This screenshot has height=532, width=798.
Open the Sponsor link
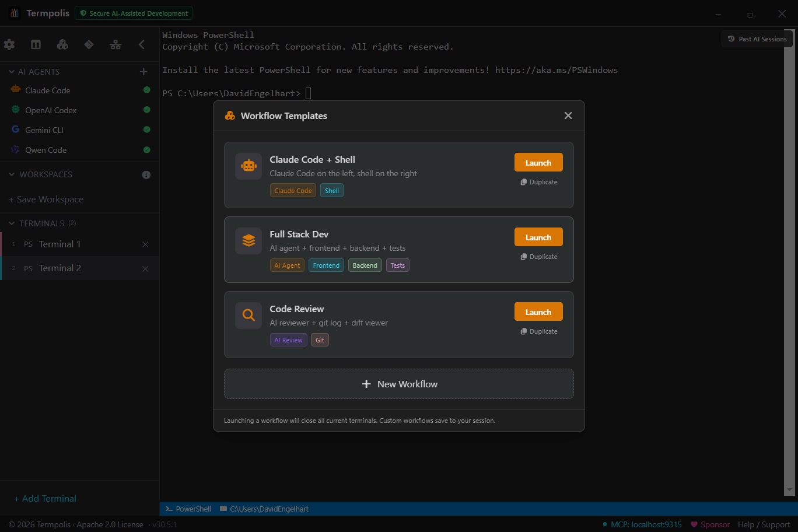[710, 524]
